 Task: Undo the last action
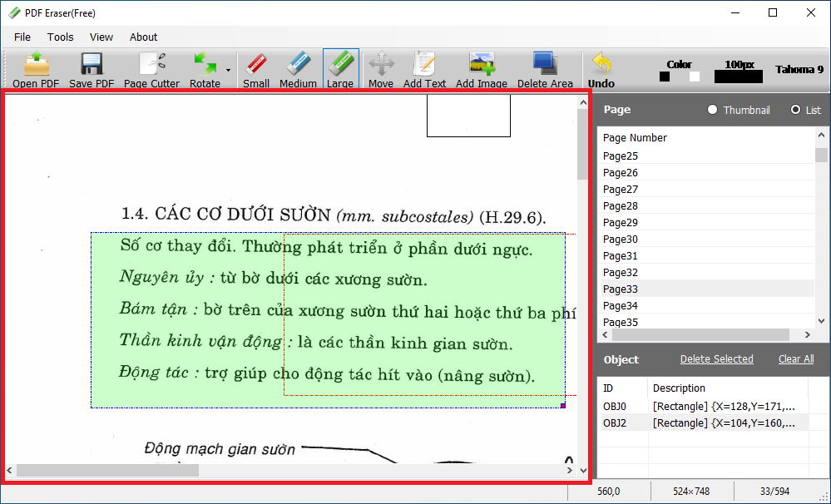(601, 65)
